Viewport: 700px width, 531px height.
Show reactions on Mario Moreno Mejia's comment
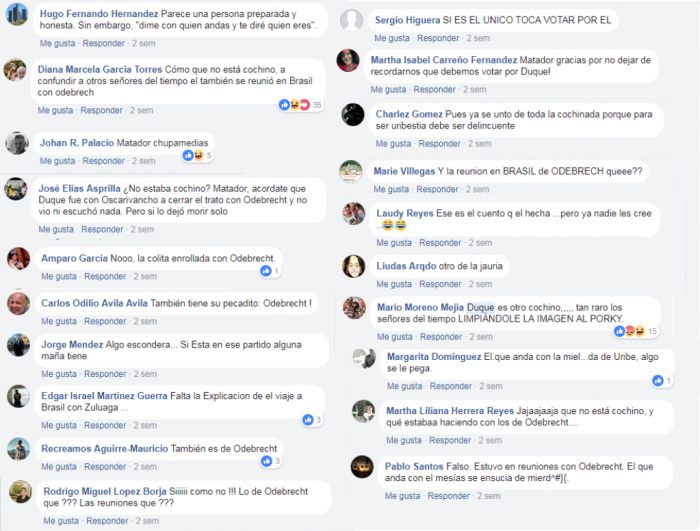click(x=636, y=331)
